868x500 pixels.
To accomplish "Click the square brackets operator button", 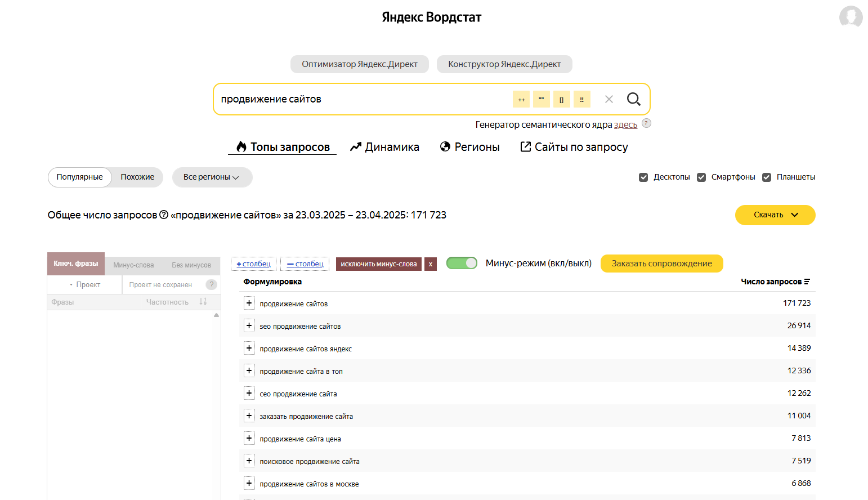I will [x=562, y=99].
